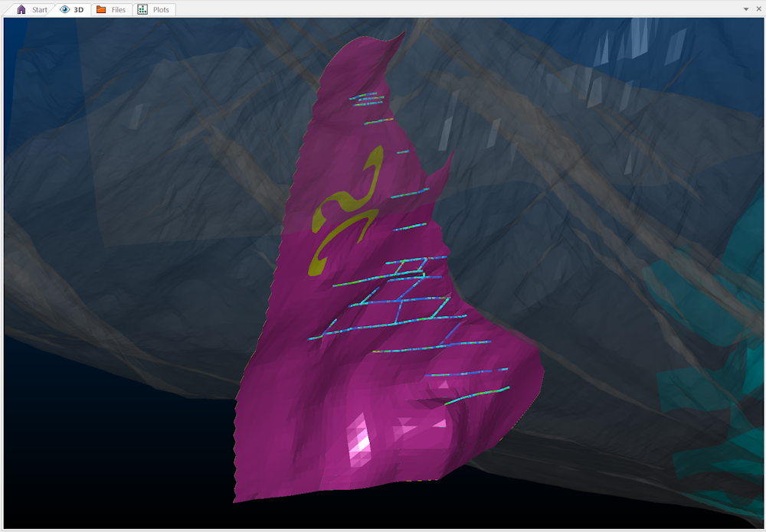This screenshot has height=532, width=766.
Task: Close the active tab with X button
Action: [759, 9]
